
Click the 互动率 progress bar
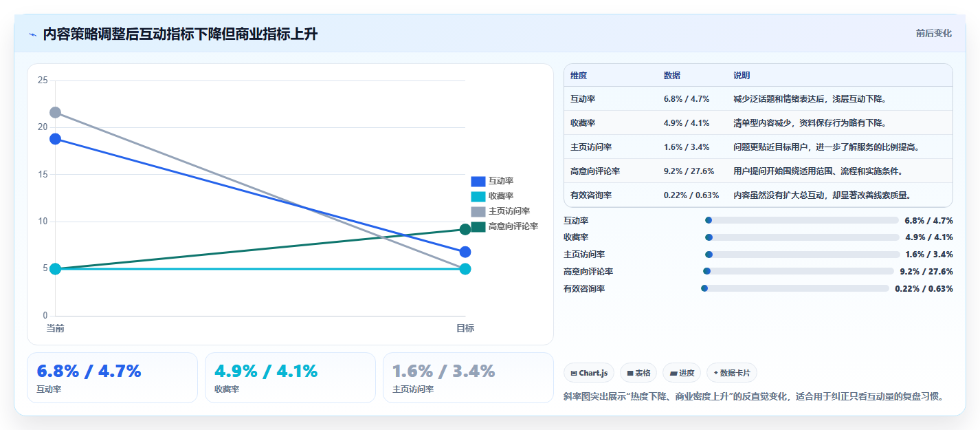click(802, 220)
